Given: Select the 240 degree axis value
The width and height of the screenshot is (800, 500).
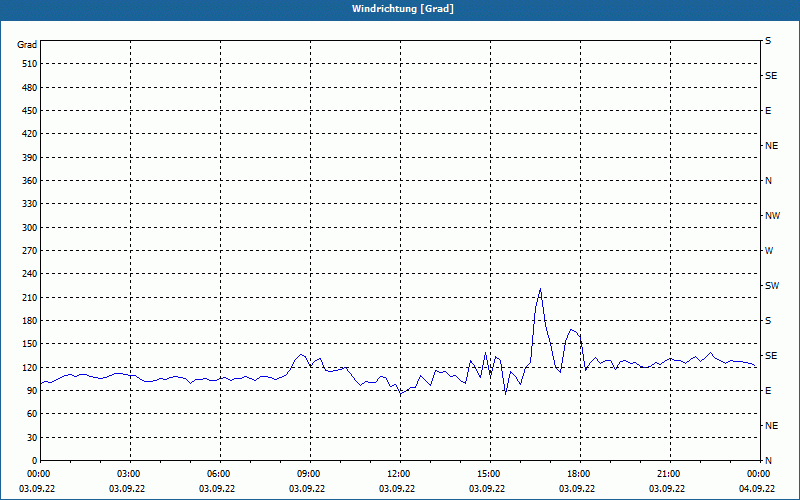Looking at the screenshot, I should tap(30, 274).
